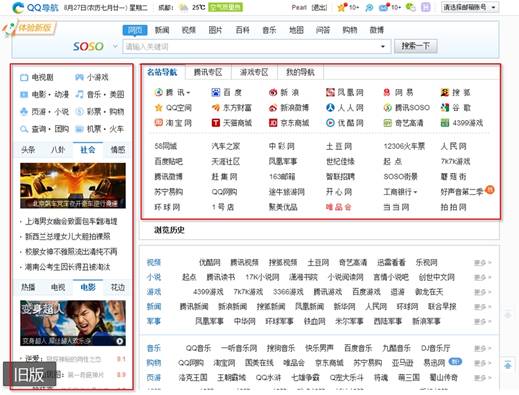Click the 音乐·美图 music note icon
Screen dimensions: 519x395
pyautogui.click(x=79, y=94)
